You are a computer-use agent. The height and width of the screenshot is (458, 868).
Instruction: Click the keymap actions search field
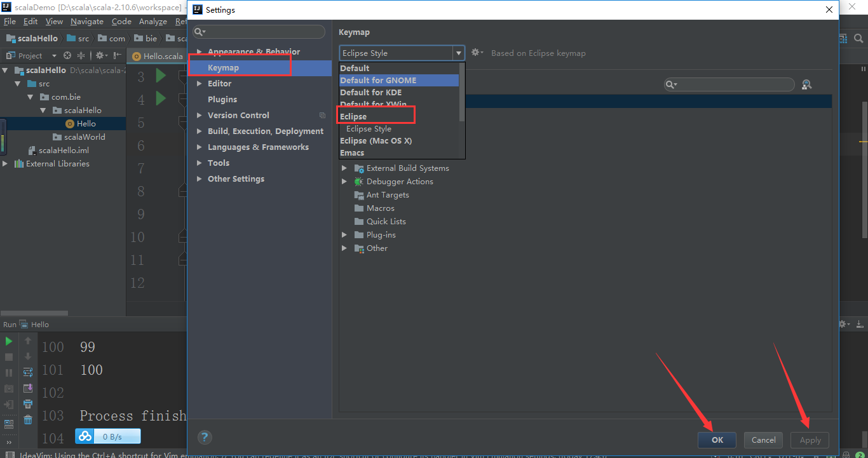(729, 84)
